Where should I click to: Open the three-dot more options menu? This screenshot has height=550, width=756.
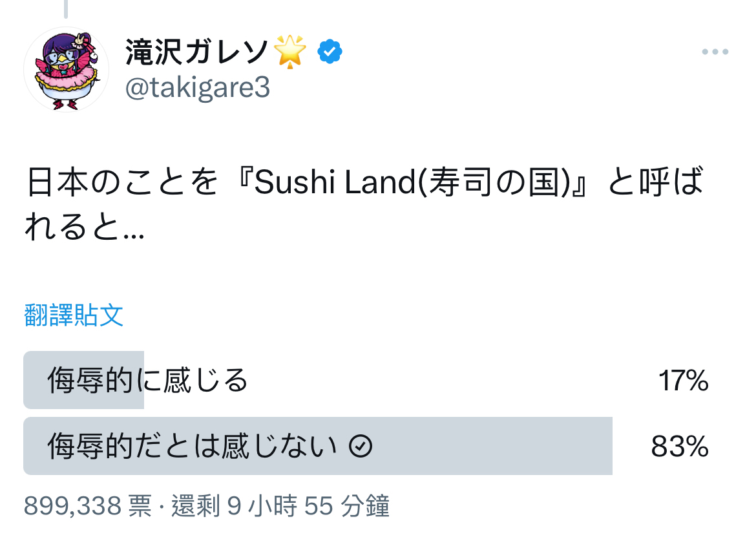[x=715, y=52]
